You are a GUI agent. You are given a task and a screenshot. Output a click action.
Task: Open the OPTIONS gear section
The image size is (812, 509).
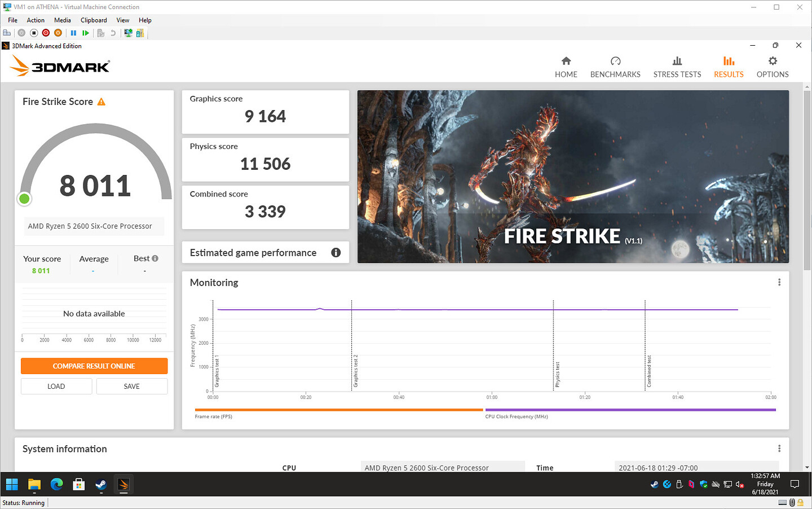(773, 67)
